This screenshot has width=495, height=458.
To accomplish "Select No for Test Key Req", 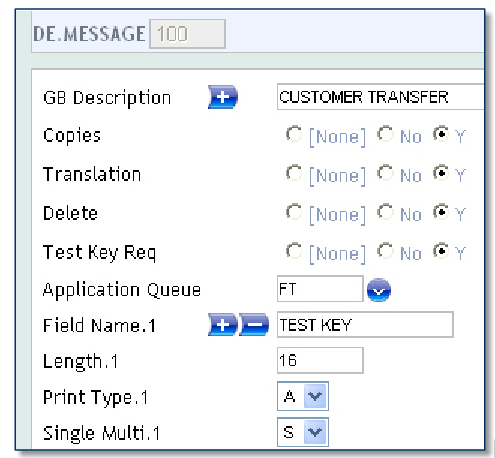I will tap(385, 251).
